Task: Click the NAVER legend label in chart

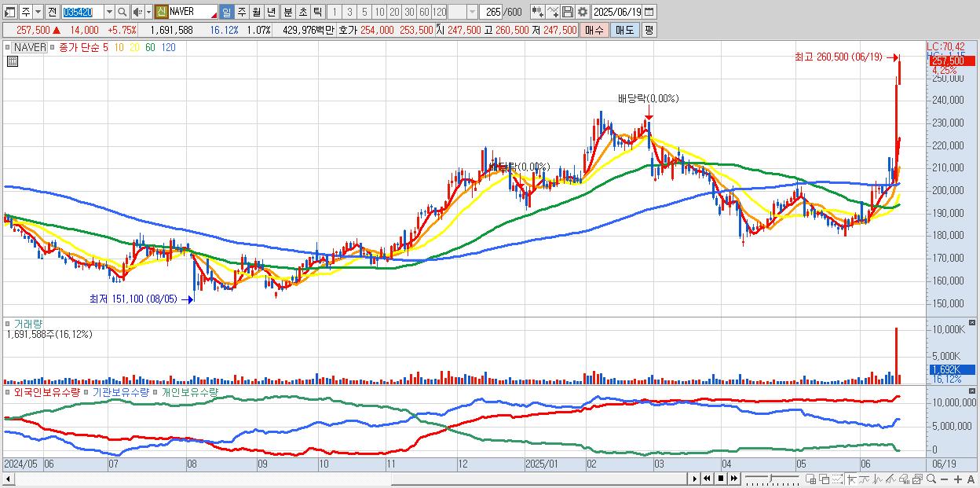Action: [29, 47]
